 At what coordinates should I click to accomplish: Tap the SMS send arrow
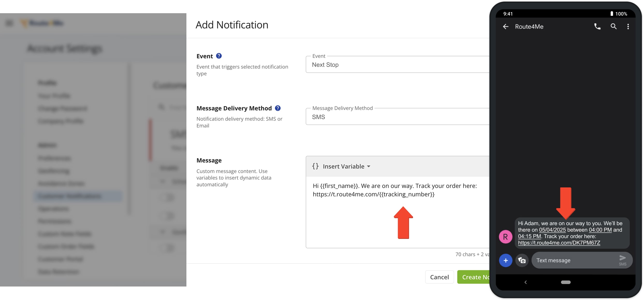623,260
